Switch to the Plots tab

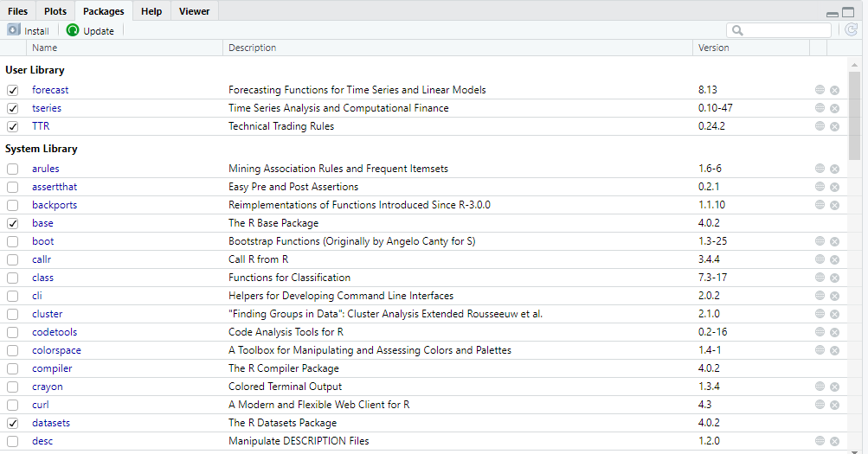(55, 11)
